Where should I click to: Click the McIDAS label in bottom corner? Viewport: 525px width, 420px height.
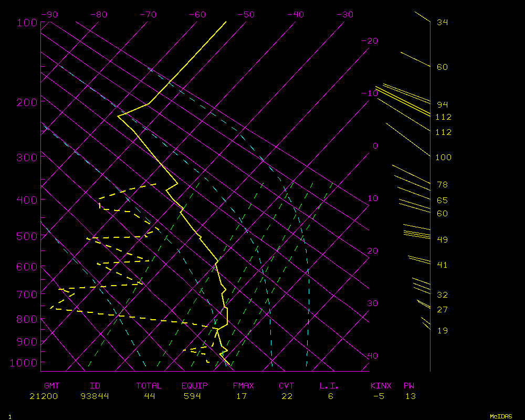501,416
